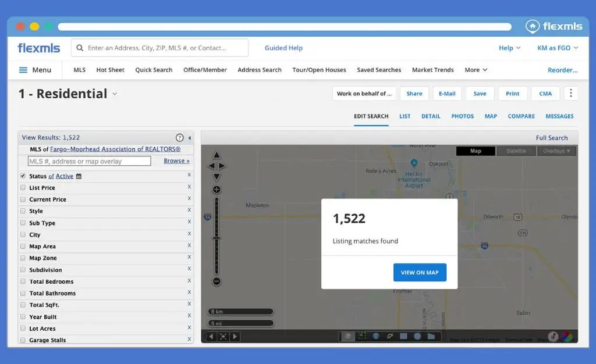Uncheck the Status checkbox
This screenshot has width=596, height=364.
(x=23, y=176)
